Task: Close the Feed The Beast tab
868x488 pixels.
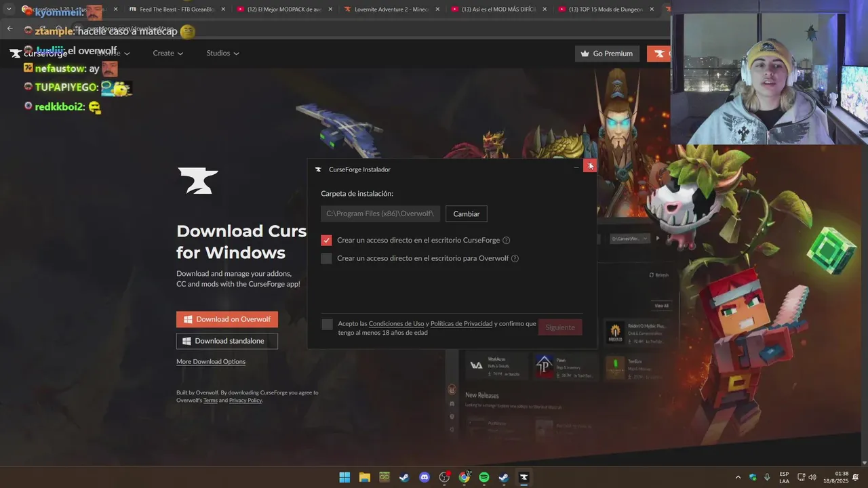Action: pyautogui.click(x=223, y=9)
